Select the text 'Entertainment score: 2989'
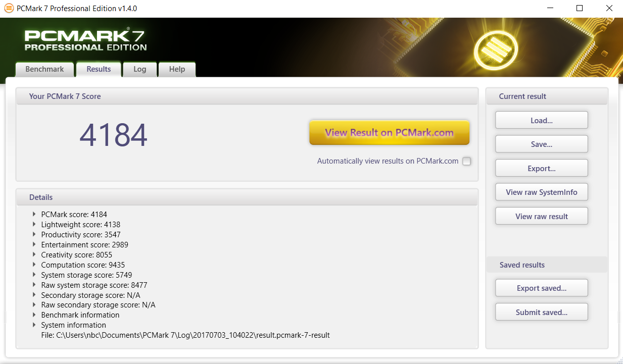The image size is (623, 364). tap(85, 245)
